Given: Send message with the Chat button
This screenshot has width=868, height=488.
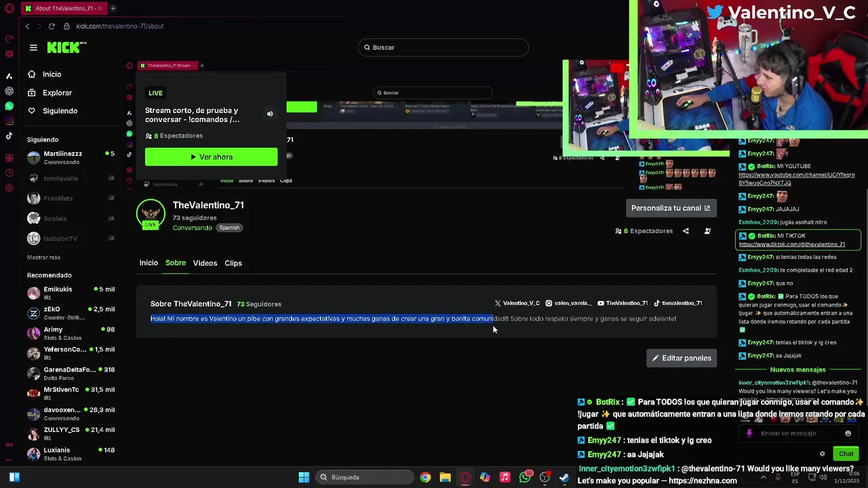Looking at the screenshot, I should (846, 454).
